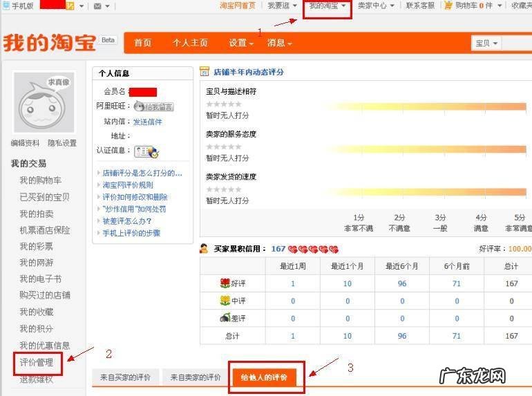Open 淘宝网评价规则 link

pyautogui.click(x=128, y=185)
